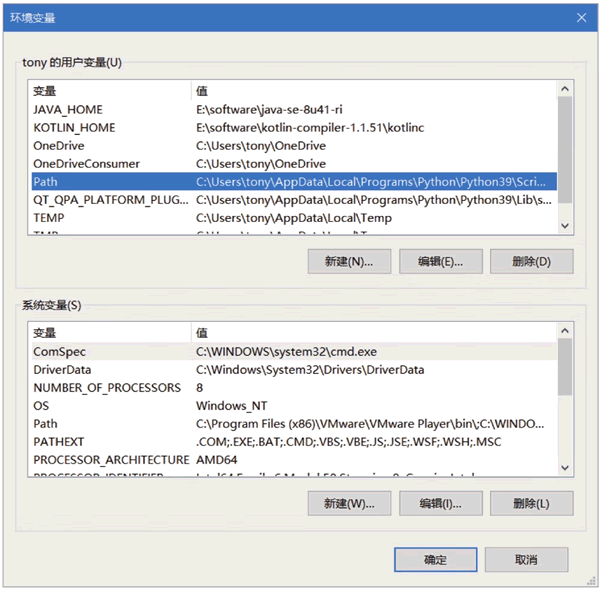Click the .COM;.EXE;.BAT value cell

point(348,442)
